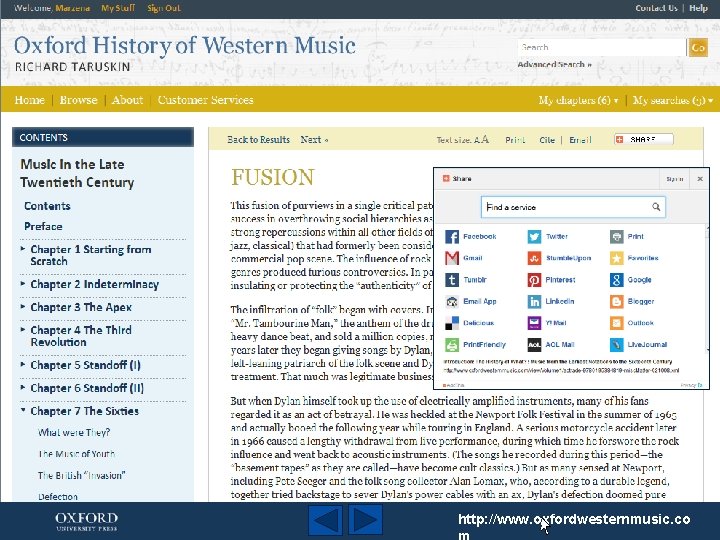Click Print in the article toolbar

pos(515,140)
